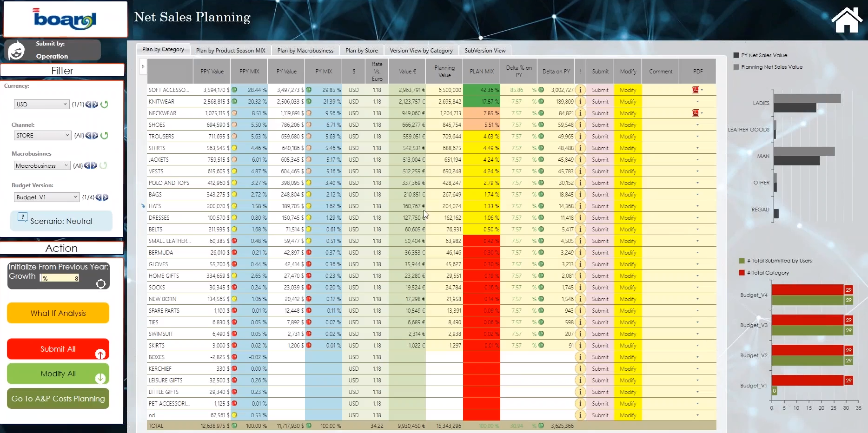This screenshot has height=433, width=868.
Task: Click next arrow beside Budget Version selector
Action: click(x=106, y=197)
